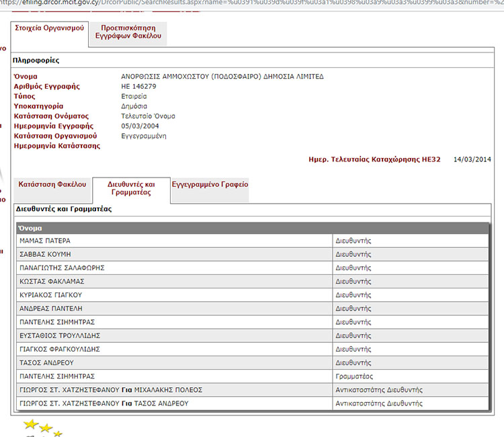The image size is (504, 437).
Task: Click the status value Εγγεγραμμένη
Action: coord(144,136)
